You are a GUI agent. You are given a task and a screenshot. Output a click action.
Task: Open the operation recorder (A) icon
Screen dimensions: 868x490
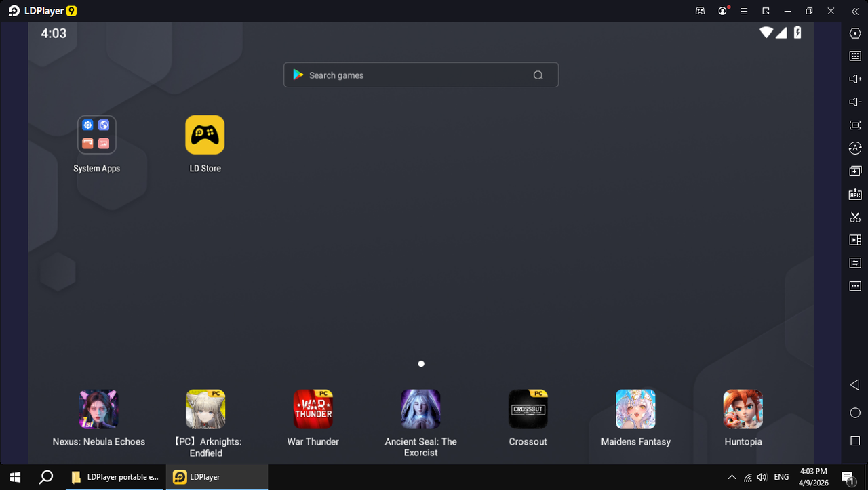click(x=855, y=148)
